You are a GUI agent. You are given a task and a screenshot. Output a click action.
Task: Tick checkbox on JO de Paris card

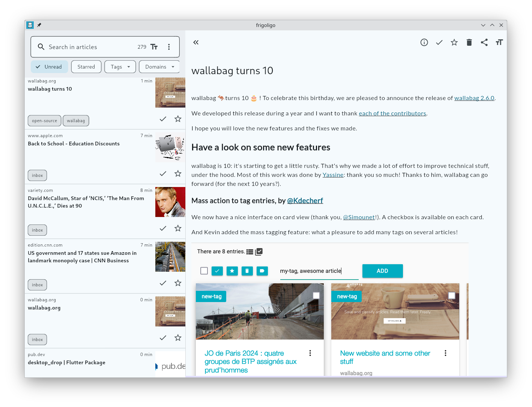click(x=316, y=295)
